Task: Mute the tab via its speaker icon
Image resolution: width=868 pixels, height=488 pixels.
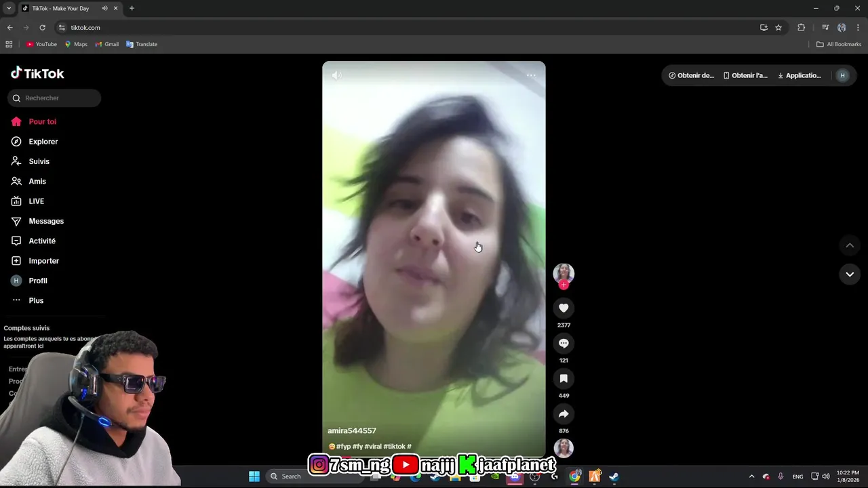Action: pos(104,8)
